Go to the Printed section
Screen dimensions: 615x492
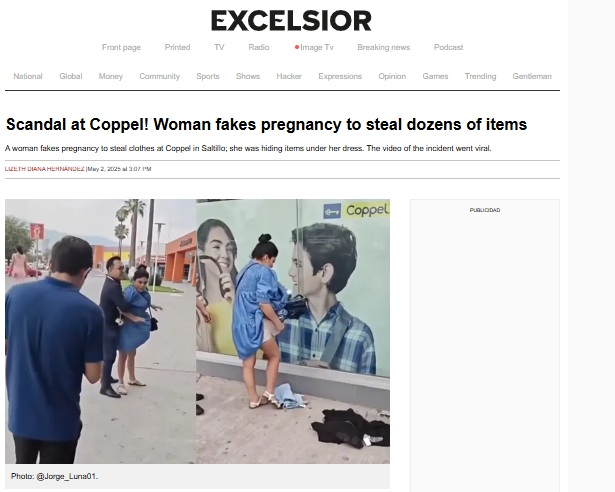(177, 47)
